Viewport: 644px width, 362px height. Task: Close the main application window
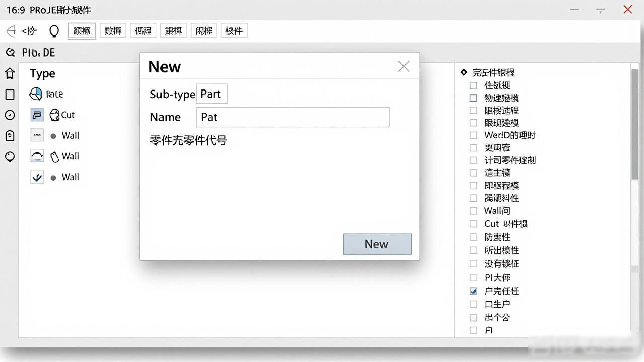(x=627, y=9)
